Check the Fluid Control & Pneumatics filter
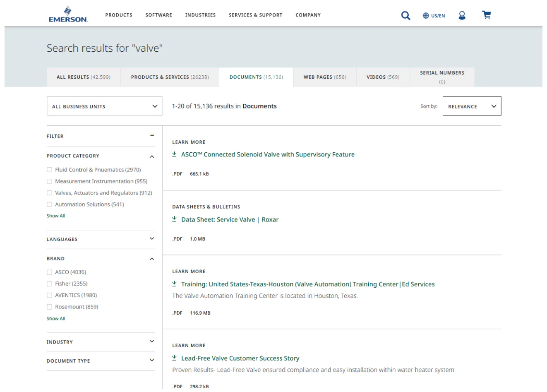 click(x=50, y=170)
